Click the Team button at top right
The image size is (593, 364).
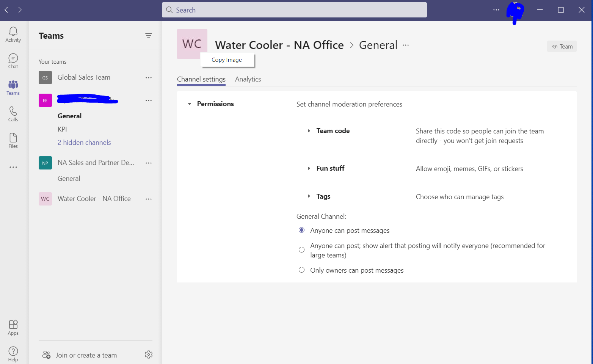click(x=562, y=47)
